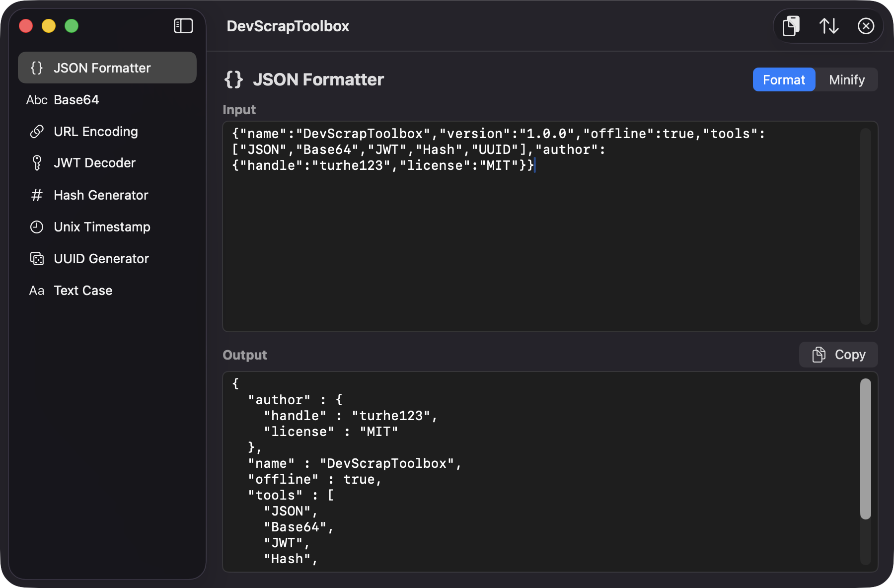Click the hash symbol icon beside Hash Generator
894x588 pixels.
tap(37, 195)
